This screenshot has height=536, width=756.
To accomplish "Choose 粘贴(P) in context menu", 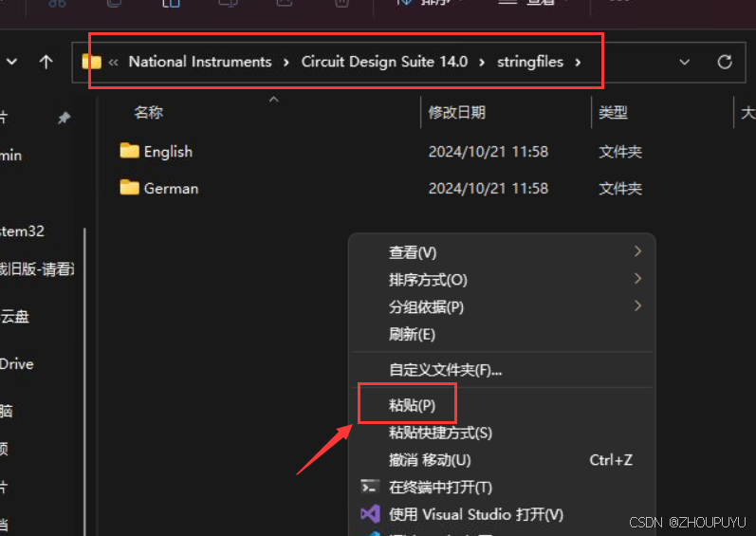I will coord(502,405).
